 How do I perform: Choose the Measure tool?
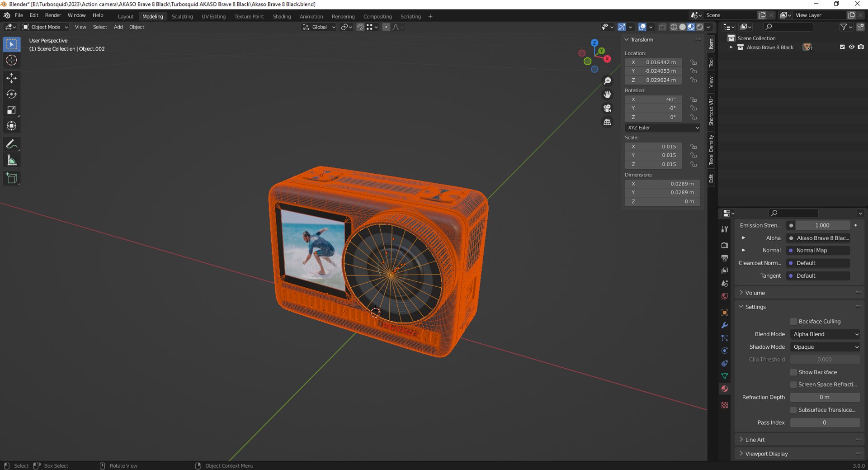(12, 160)
